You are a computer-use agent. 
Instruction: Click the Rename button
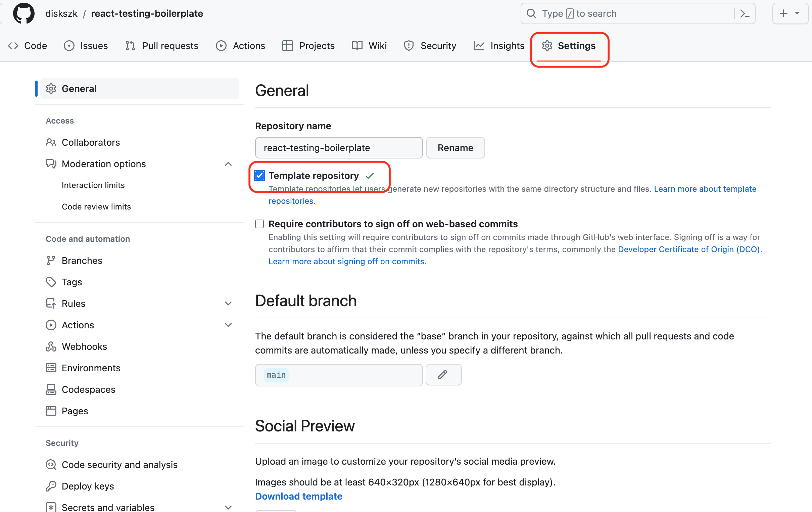tap(455, 148)
